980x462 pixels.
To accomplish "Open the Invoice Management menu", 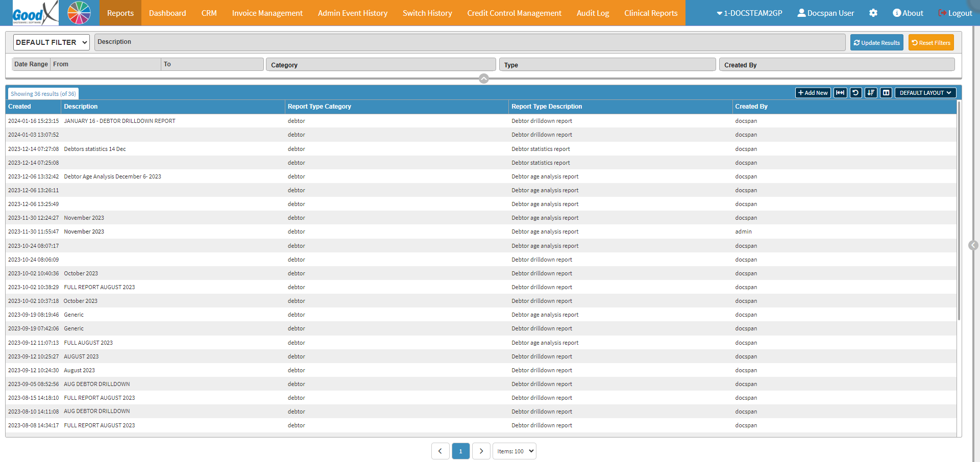I will click(267, 13).
